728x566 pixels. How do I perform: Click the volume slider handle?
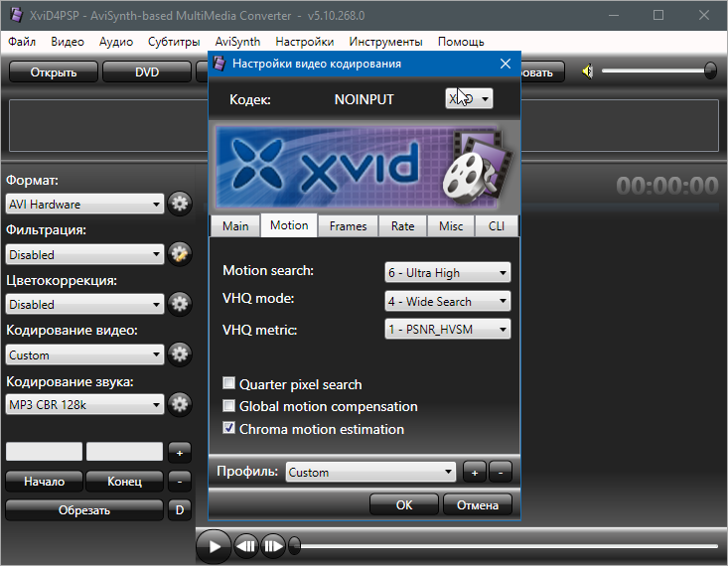[x=710, y=71]
